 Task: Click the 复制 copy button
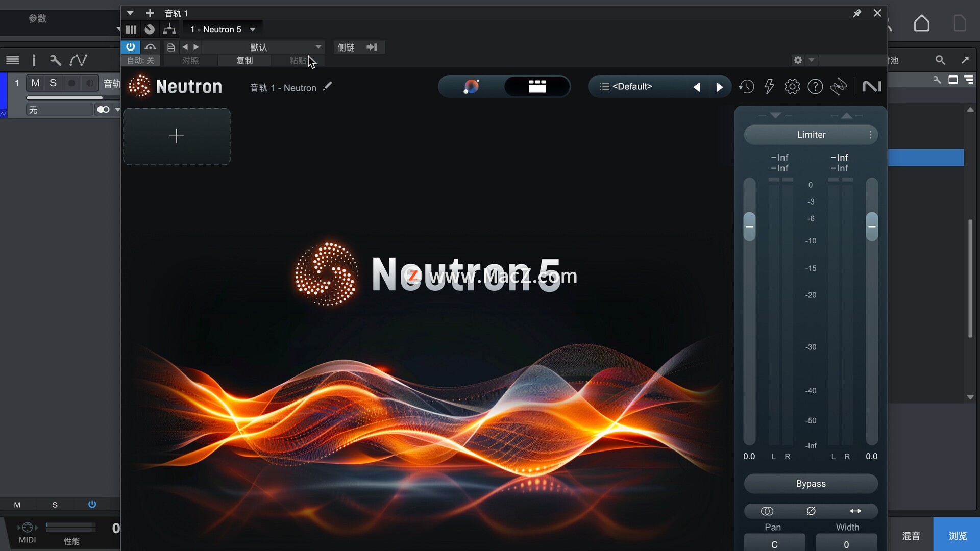coord(244,60)
